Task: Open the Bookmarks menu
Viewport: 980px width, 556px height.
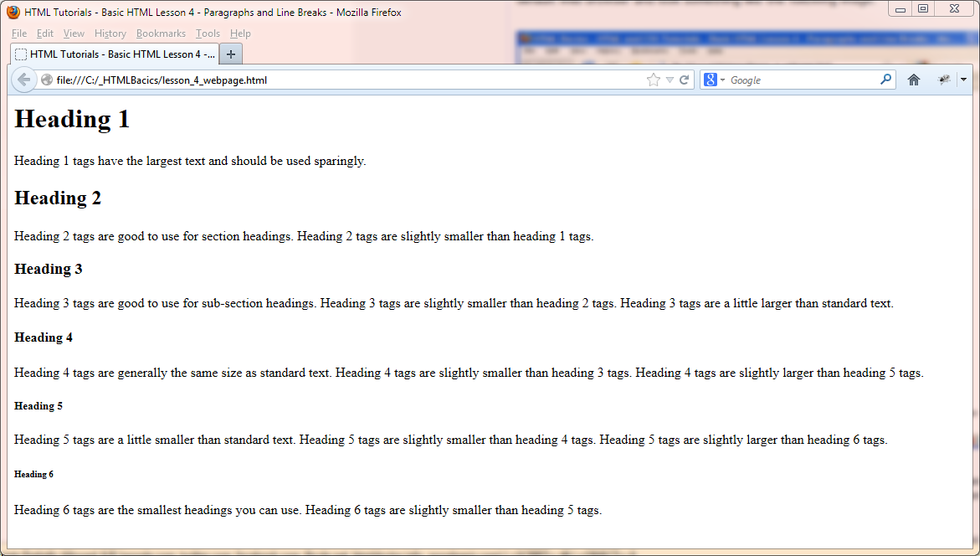Action: click(x=161, y=33)
